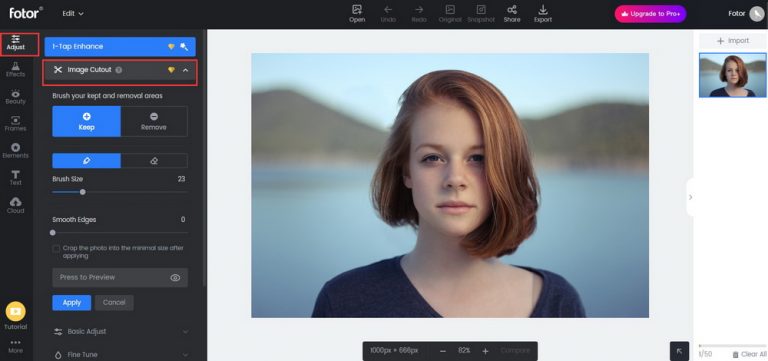Viewport: 768px width, 361px height.
Task: Enable crop to minimal size checkbox
Action: point(56,248)
